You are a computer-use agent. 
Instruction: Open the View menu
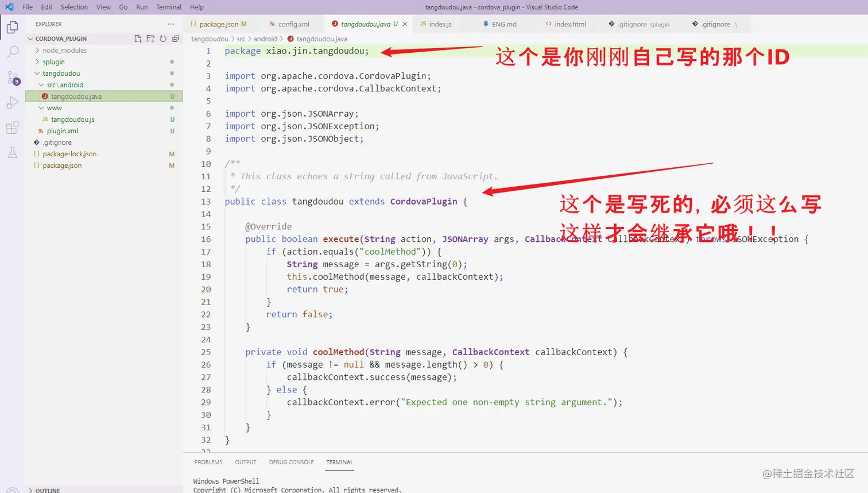point(103,7)
